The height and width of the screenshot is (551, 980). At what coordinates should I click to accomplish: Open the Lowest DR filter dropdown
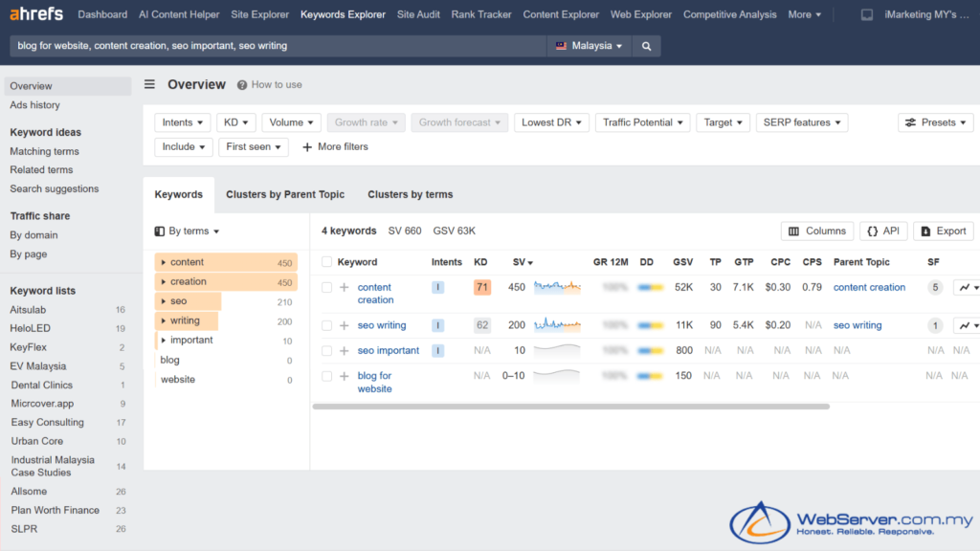tap(551, 122)
